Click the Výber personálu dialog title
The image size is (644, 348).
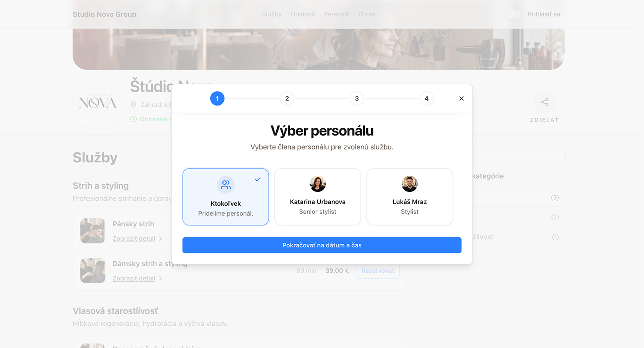tap(322, 131)
